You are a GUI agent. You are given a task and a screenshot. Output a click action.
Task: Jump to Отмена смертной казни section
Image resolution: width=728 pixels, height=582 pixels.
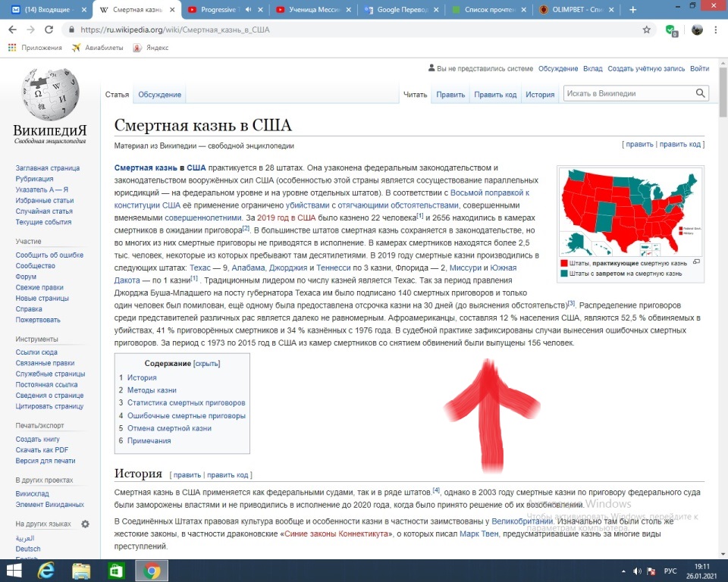pyautogui.click(x=169, y=428)
